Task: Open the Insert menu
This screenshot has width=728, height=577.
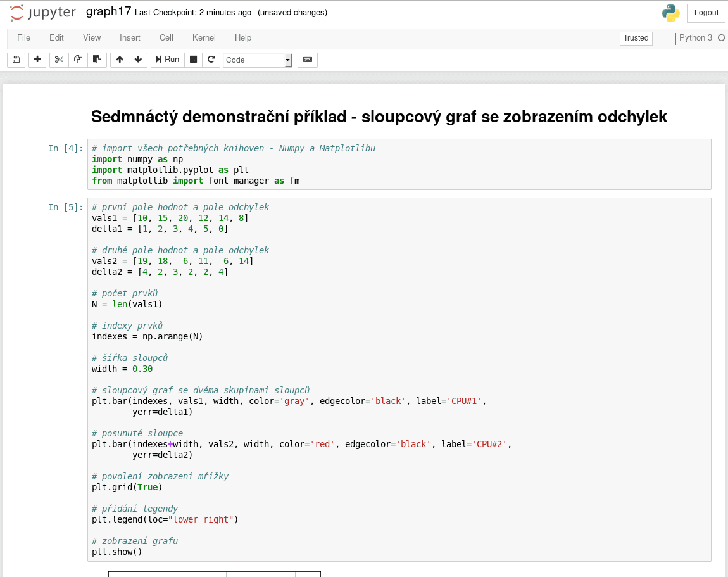Action: tap(130, 38)
